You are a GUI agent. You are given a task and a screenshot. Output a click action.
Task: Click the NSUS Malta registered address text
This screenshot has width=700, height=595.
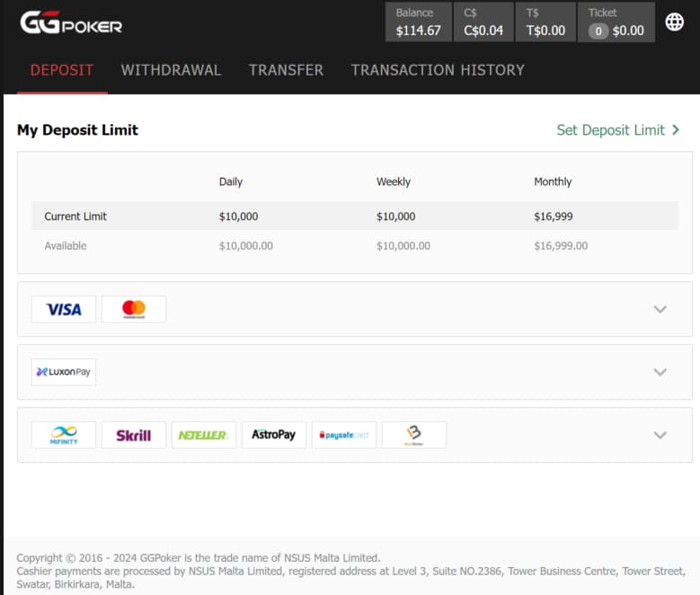point(350,578)
